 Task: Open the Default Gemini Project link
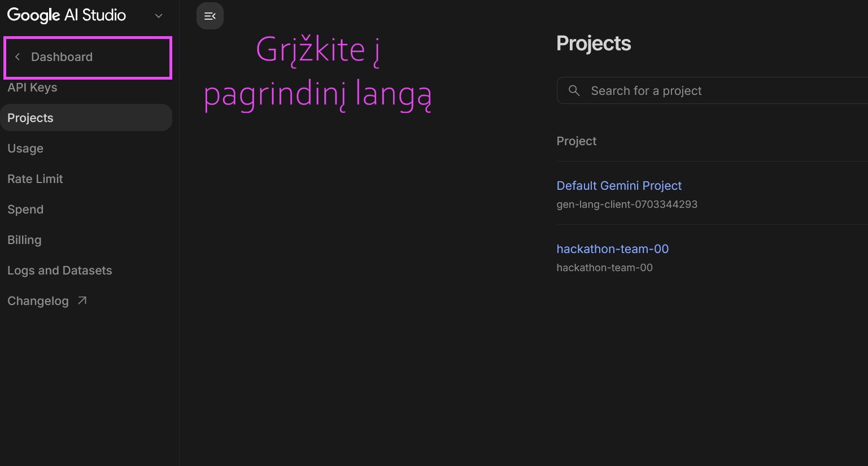coord(619,186)
